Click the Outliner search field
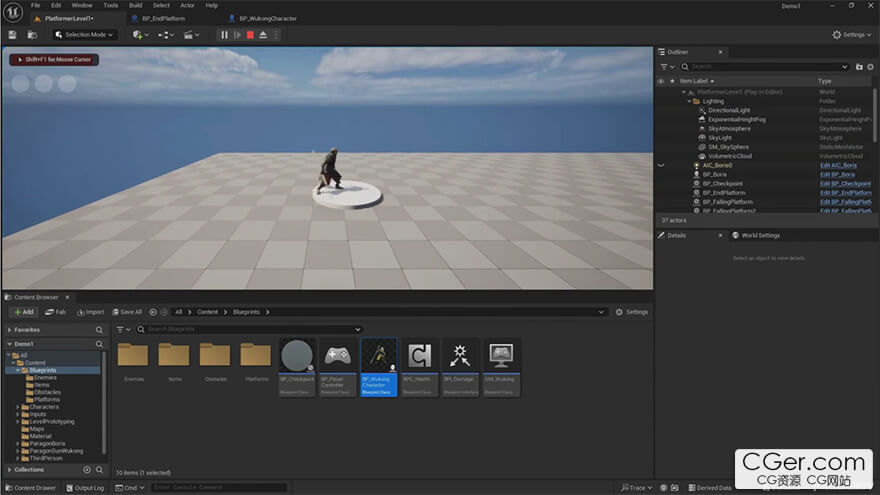The height and width of the screenshot is (495, 880). coord(764,67)
